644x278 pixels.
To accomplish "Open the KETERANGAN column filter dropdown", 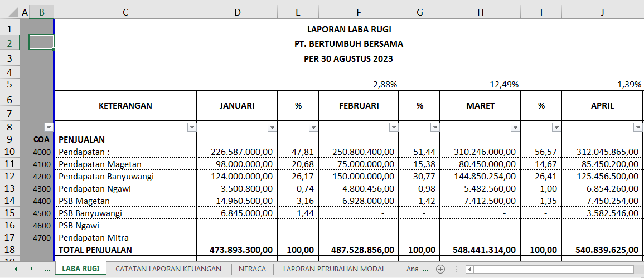I will pyautogui.click(x=192, y=128).
